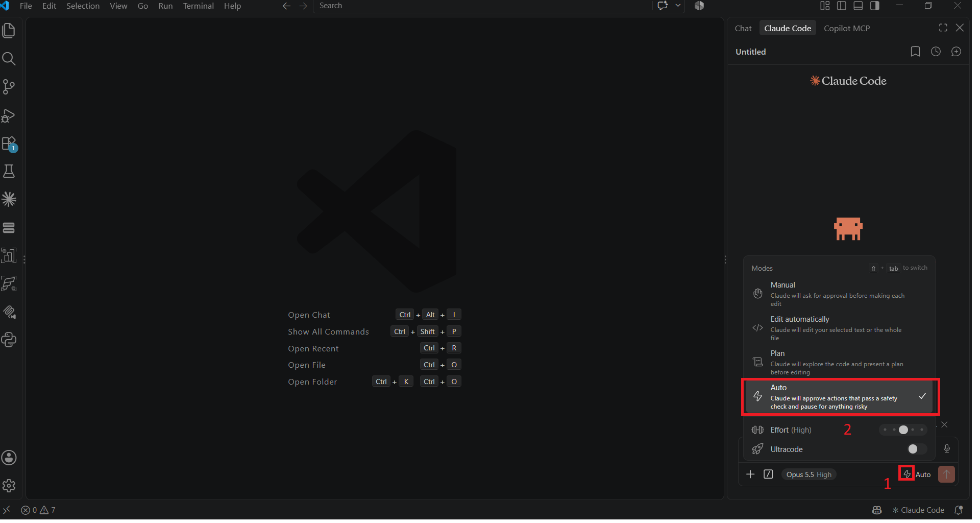Click the Search command center field
The width and height of the screenshot is (980, 523).
(x=482, y=6)
